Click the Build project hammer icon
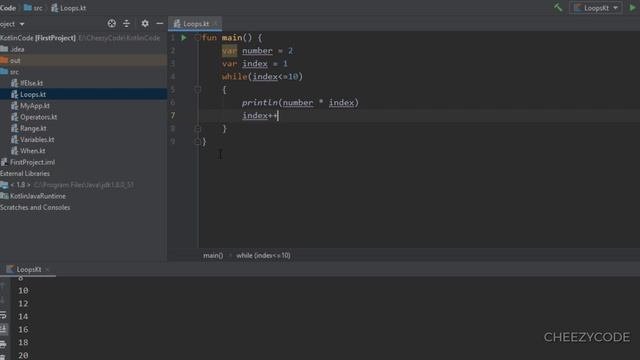Viewport: 640px width, 360px height. pyautogui.click(x=558, y=7)
